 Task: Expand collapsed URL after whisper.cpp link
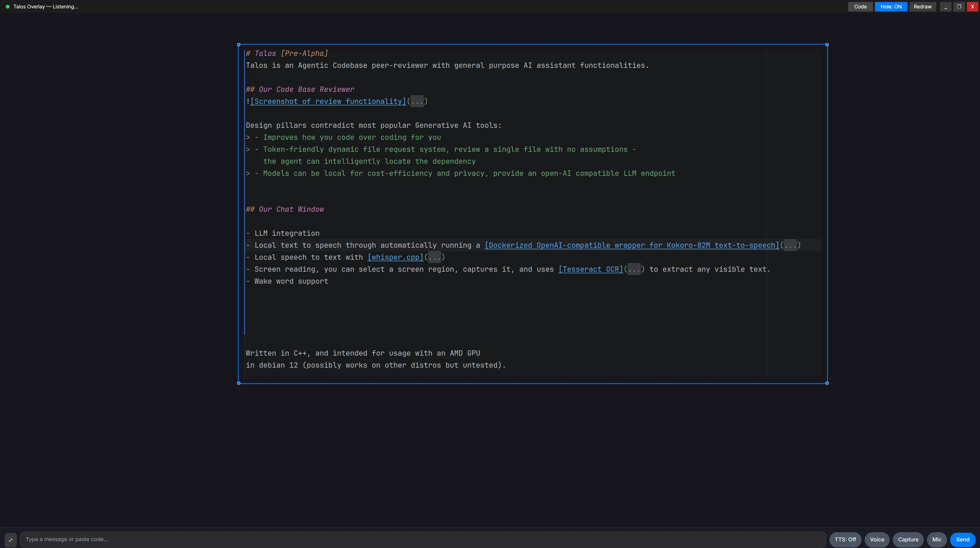(x=434, y=257)
